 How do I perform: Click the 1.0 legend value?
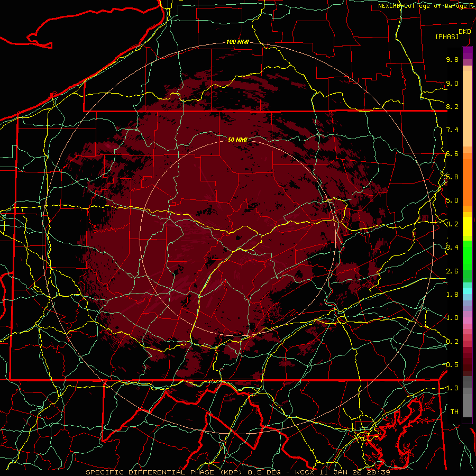click(452, 318)
